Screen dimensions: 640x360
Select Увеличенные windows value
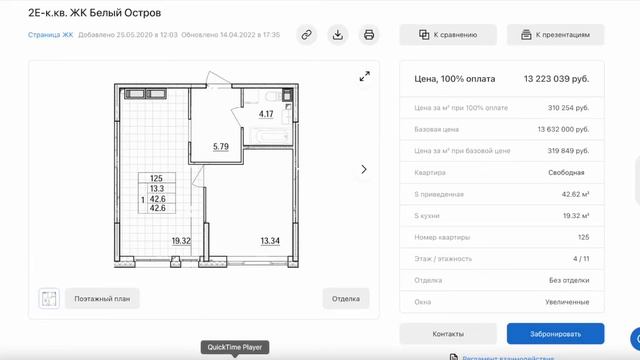567,302
